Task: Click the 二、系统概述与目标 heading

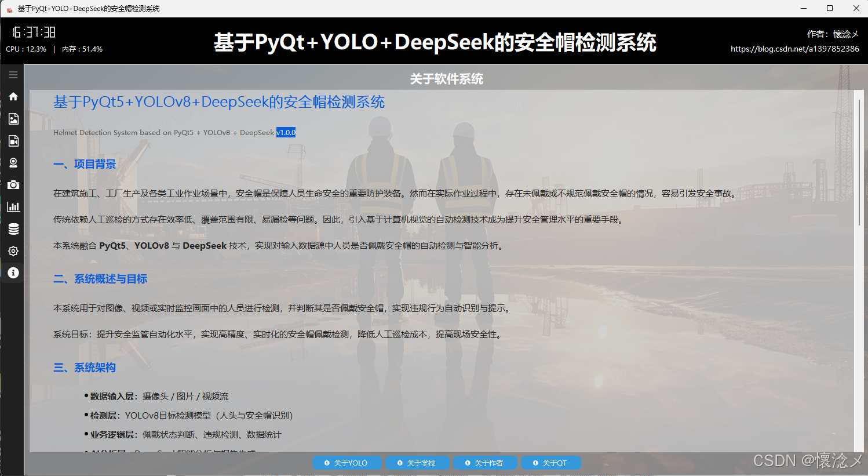Action: click(100, 279)
